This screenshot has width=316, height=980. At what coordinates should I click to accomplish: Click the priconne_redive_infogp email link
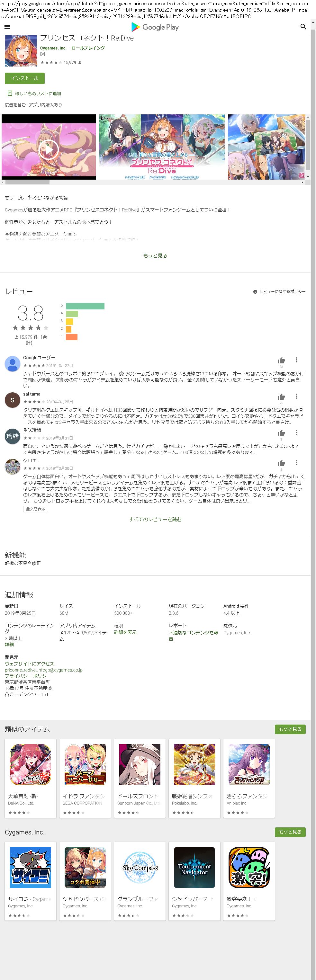(x=43, y=670)
